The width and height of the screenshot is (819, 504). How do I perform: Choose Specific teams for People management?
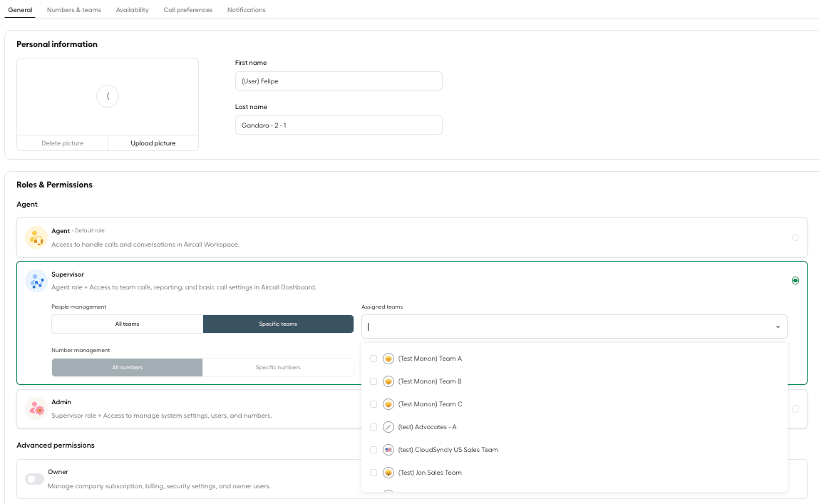279,324
